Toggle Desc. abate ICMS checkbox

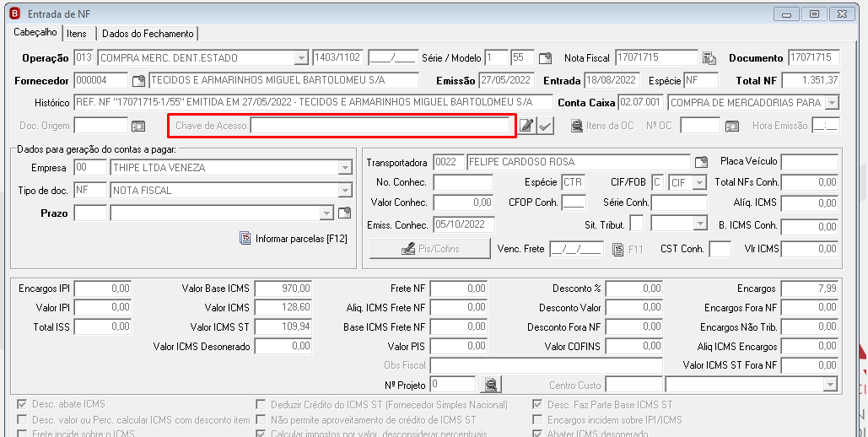pos(22,404)
